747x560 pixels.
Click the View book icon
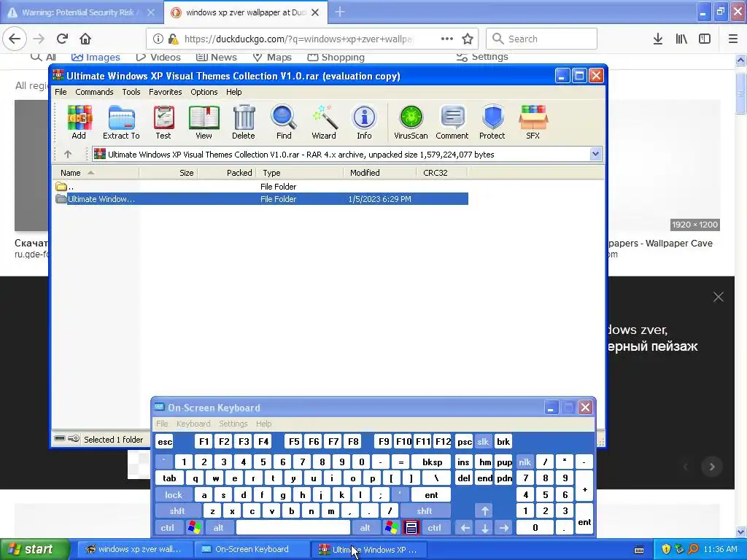(204, 122)
